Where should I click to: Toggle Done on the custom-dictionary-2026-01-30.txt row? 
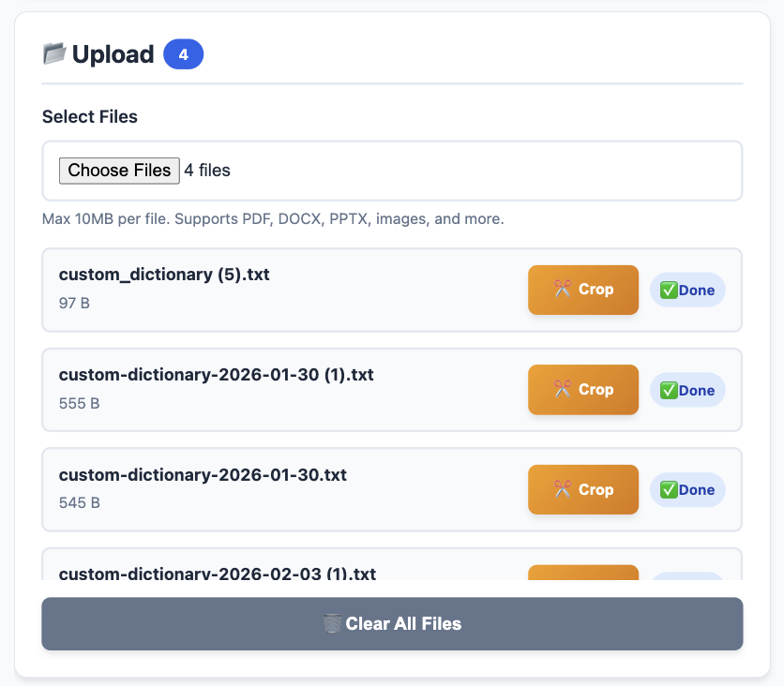[687, 489]
